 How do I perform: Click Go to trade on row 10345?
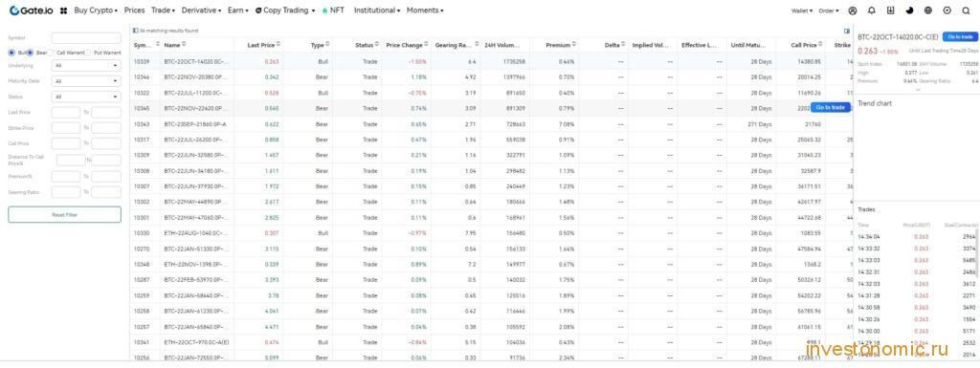click(x=830, y=107)
